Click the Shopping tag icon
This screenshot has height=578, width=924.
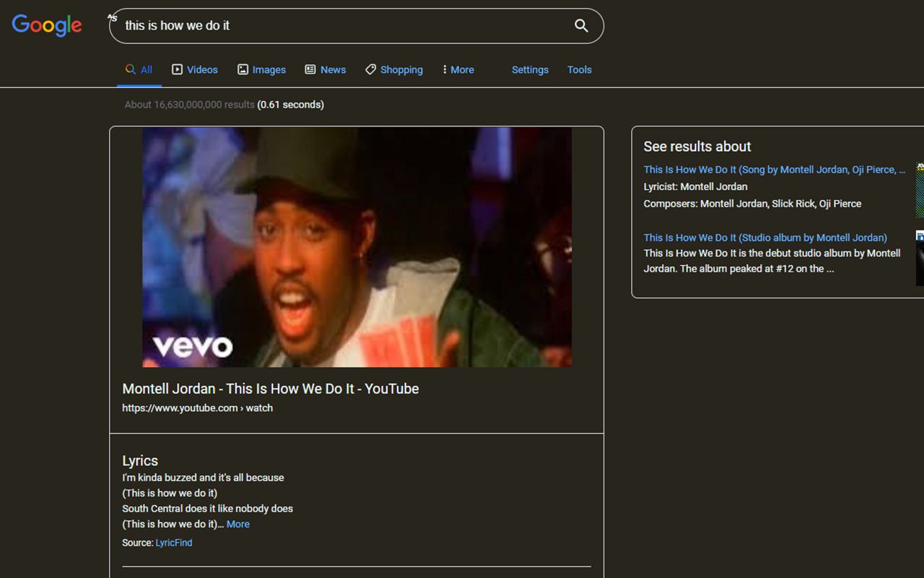coord(370,69)
